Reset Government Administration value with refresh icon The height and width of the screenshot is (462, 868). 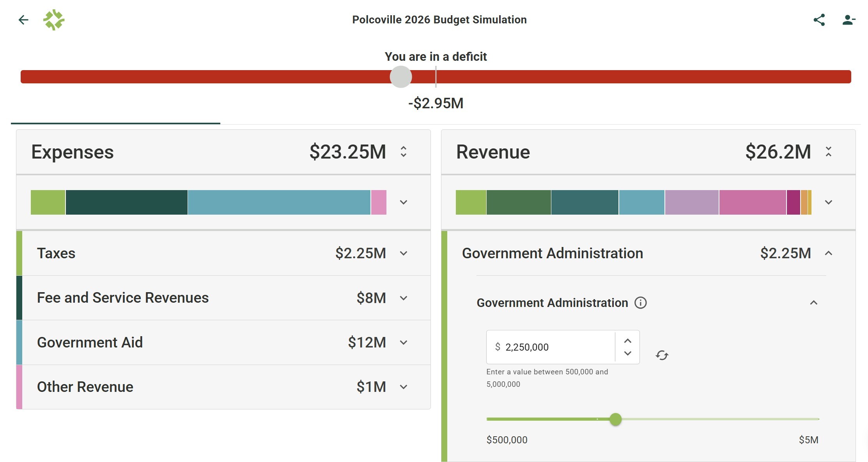pos(662,355)
